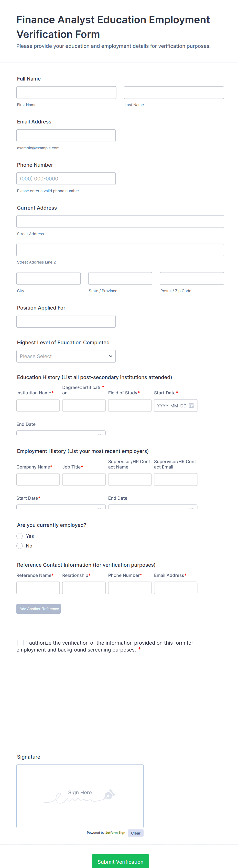Screen dimensions: 238x868
Task: Click Add Another Reference button
Action: 38,609
